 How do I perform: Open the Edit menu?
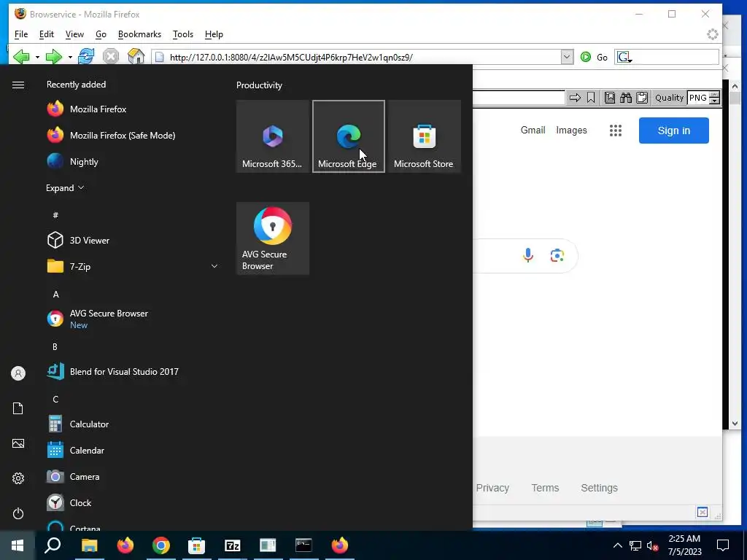[x=46, y=34]
